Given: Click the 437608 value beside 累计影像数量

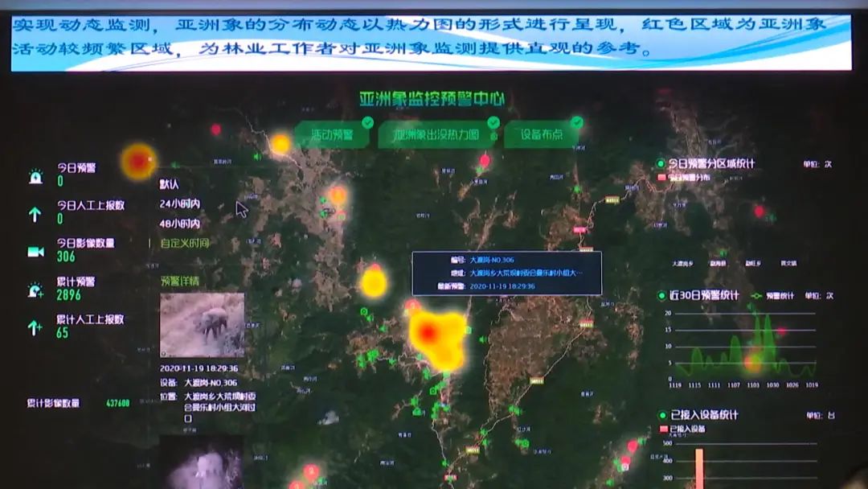Looking at the screenshot, I should click(x=118, y=403).
